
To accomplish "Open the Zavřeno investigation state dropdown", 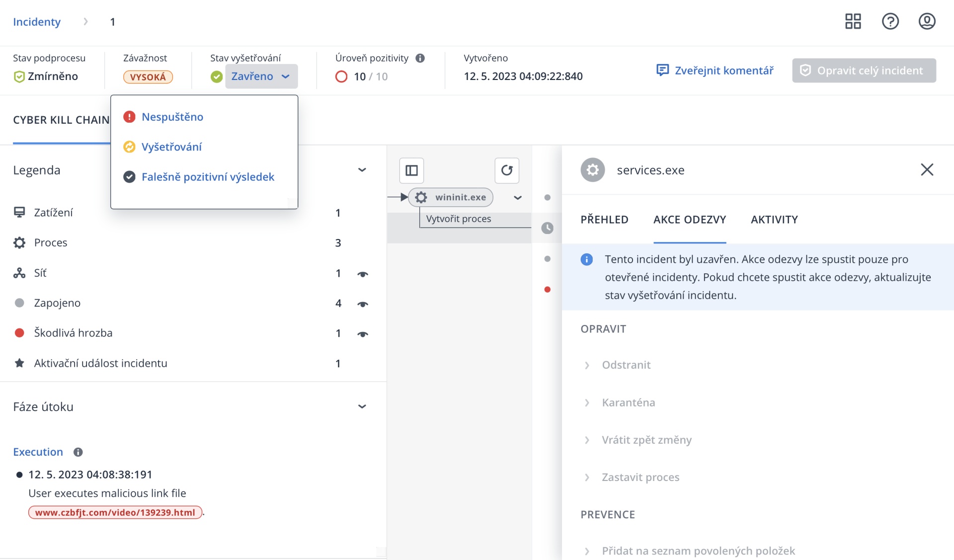I will [261, 77].
